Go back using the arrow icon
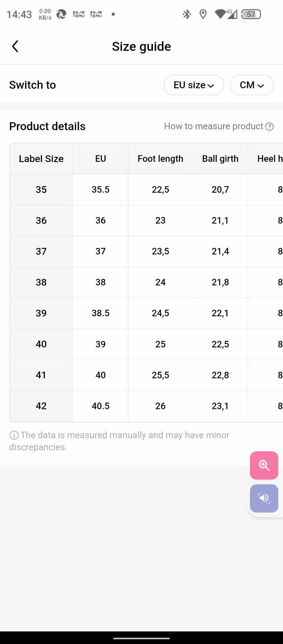The height and width of the screenshot is (644, 283). pos(15,46)
